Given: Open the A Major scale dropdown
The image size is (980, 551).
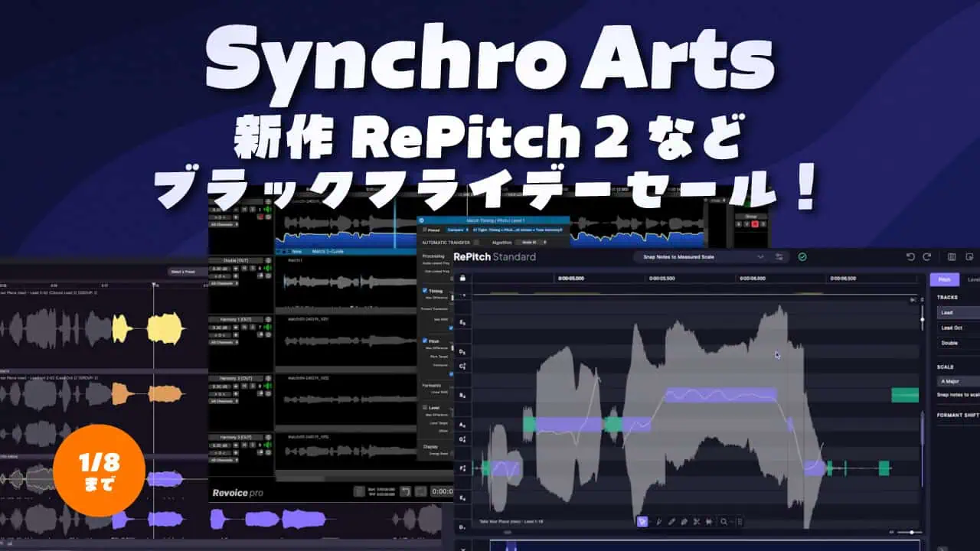Looking at the screenshot, I should pyautogui.click(x=958, y=381).
